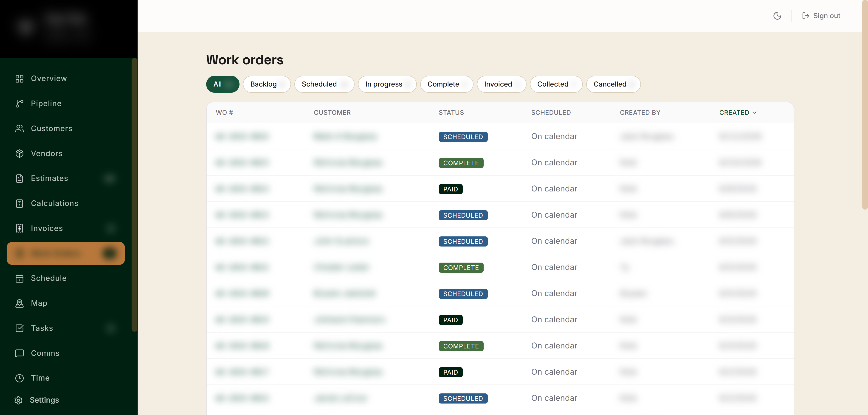The height and width of the screenshot is (415, 868).
Task: Show In progress work orders
Action: tap(387, 84)
